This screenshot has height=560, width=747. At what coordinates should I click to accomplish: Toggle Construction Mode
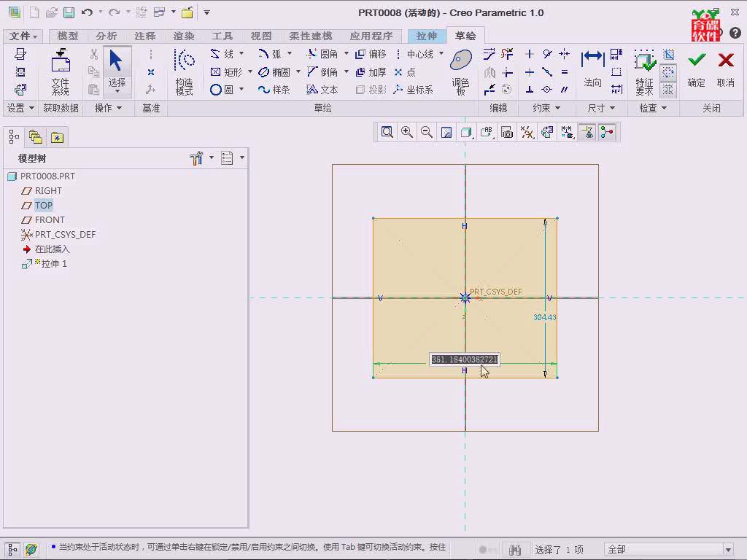(184, 72)
